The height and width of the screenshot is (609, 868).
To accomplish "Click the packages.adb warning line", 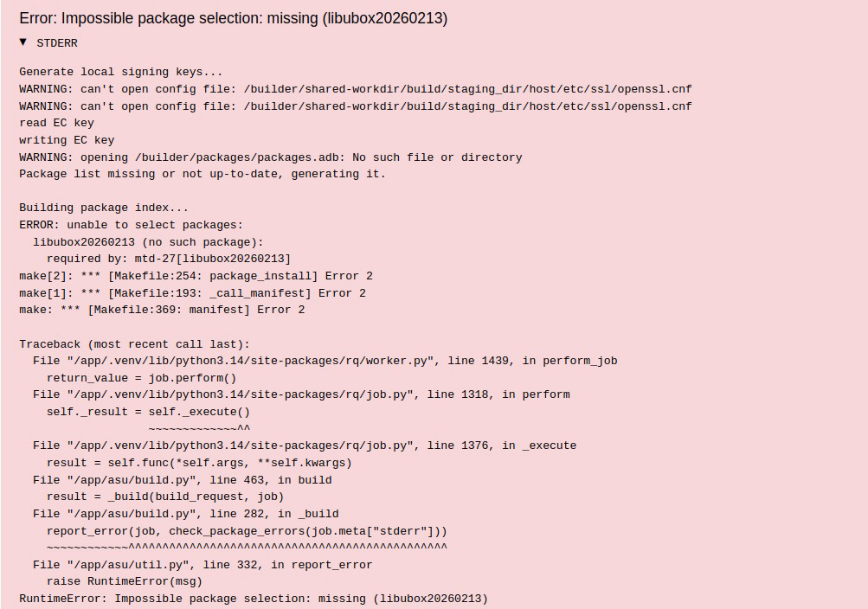I will click(270, 157).
